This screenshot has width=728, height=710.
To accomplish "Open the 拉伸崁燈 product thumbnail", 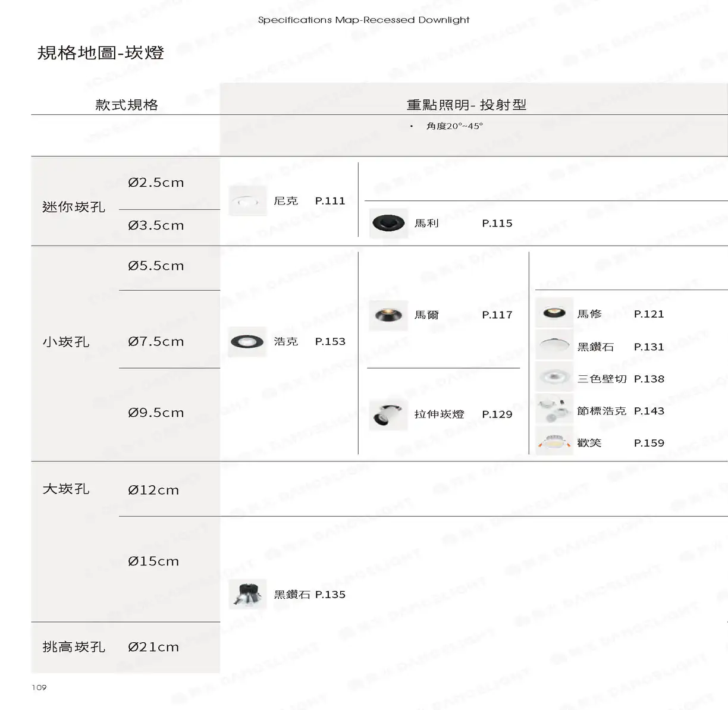I will click(x=388, y=414).
